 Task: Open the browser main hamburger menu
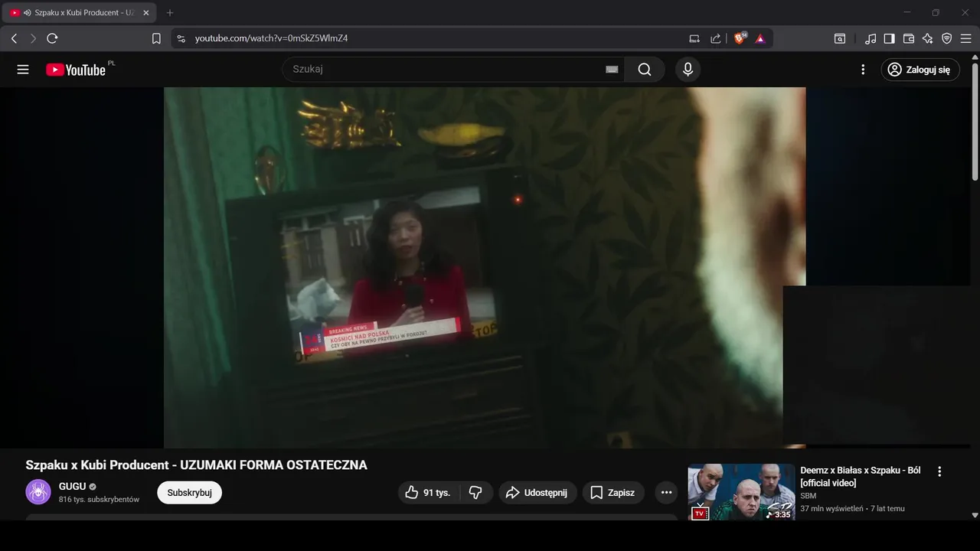pyautogui.click(x=966, y=38)
